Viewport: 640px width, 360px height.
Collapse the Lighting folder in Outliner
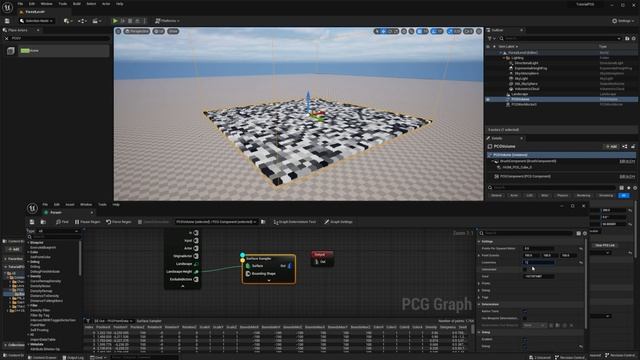(x=503, y=58)
